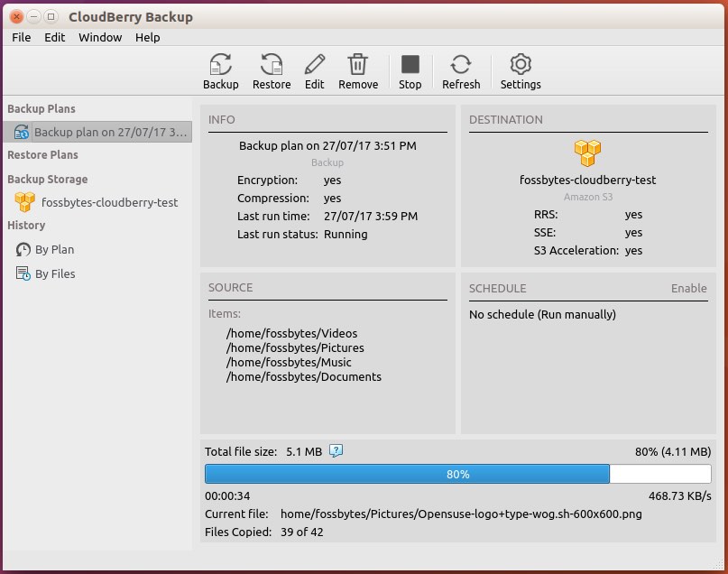Open Settings via the gear icon

pos(521,71)
